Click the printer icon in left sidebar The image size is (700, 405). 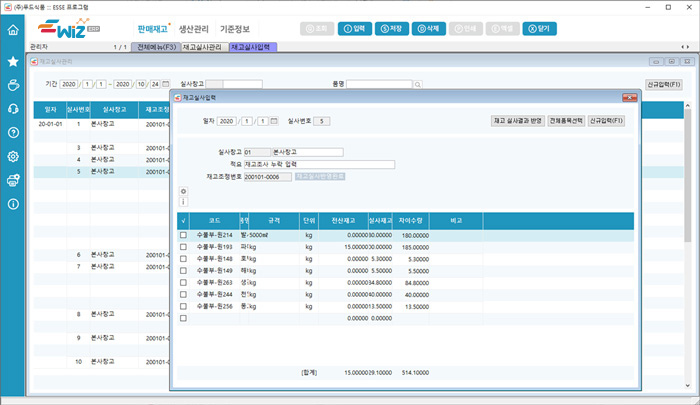13,180
